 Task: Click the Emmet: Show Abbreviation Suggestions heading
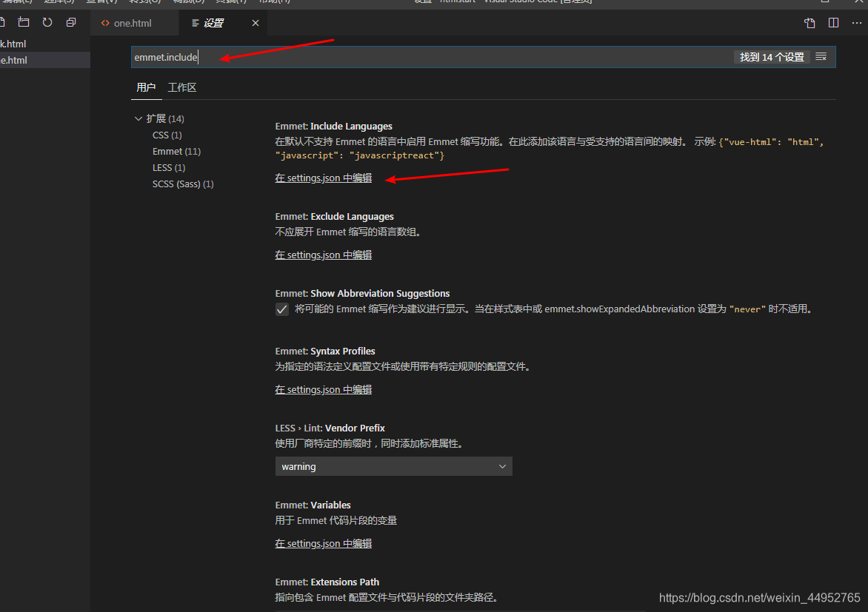[362, 293]
